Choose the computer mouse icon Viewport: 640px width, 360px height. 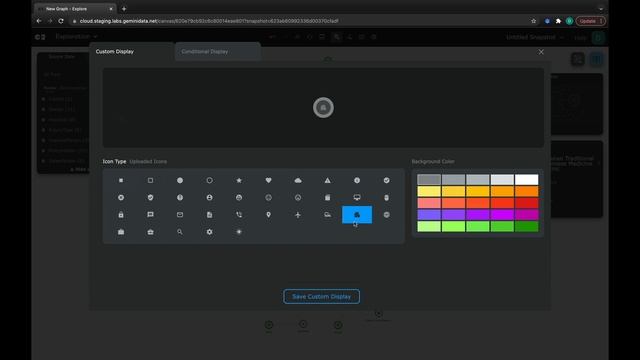click(x=387, y=197)
